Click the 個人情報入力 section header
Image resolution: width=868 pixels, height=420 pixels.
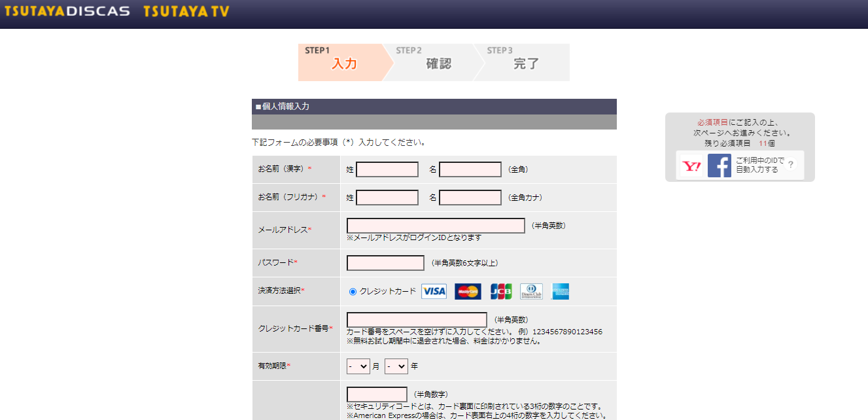[434, 107]
